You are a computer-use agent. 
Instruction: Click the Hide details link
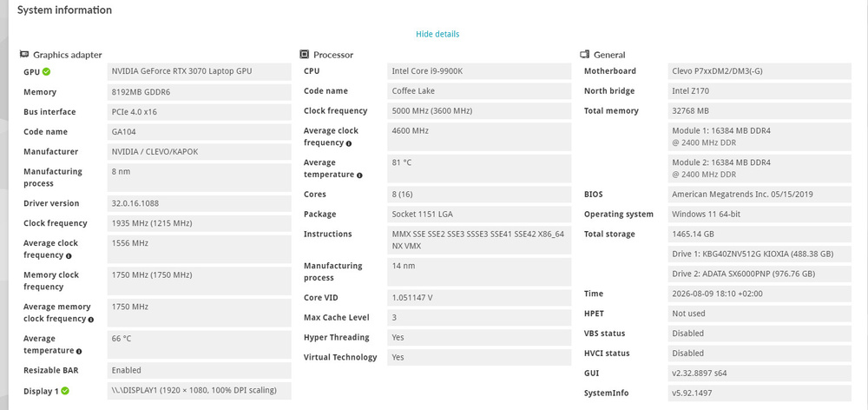click(437, 34)
